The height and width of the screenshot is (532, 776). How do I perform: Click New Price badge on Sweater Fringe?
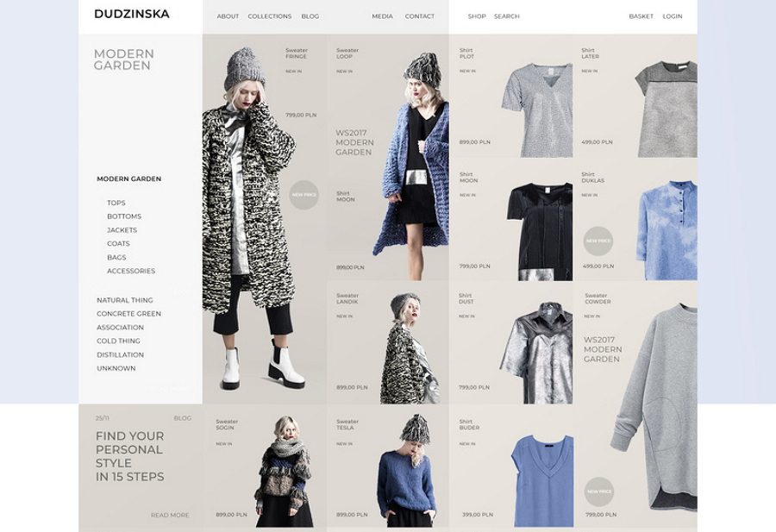304,195
